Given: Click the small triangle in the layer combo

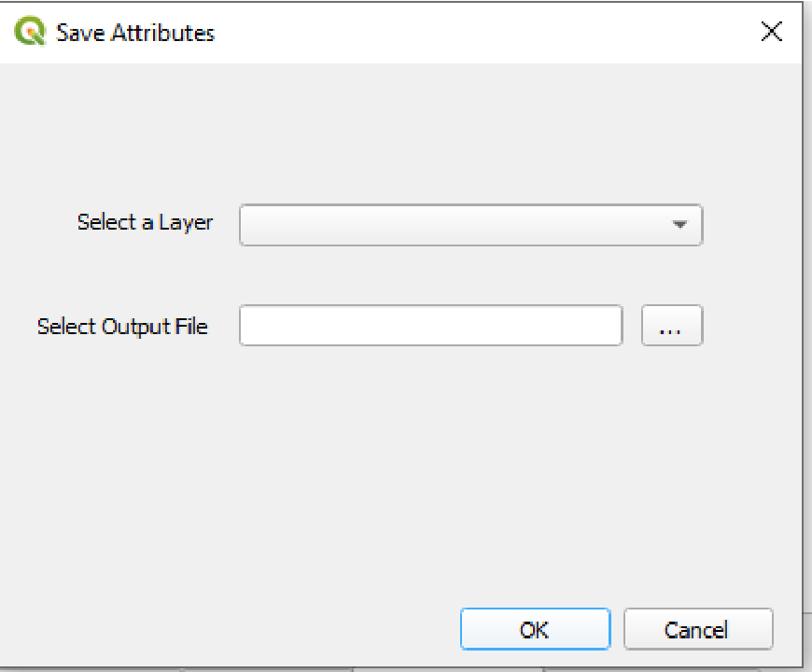Looking at the screenshot, I should 679,225.
